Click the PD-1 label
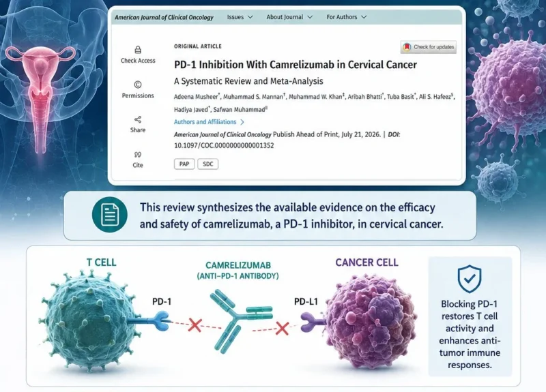 (x=162, y=301)
